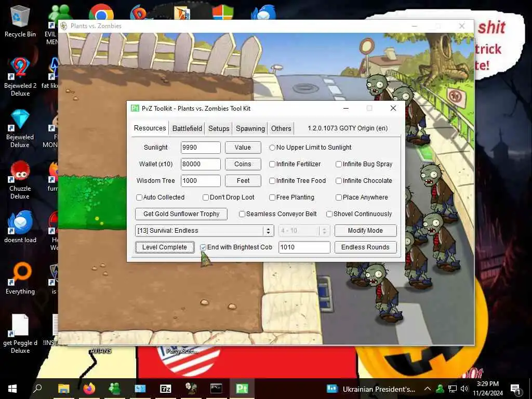Open Bejeweled Deluxe diamond shortcut

(x=20, y=128)
